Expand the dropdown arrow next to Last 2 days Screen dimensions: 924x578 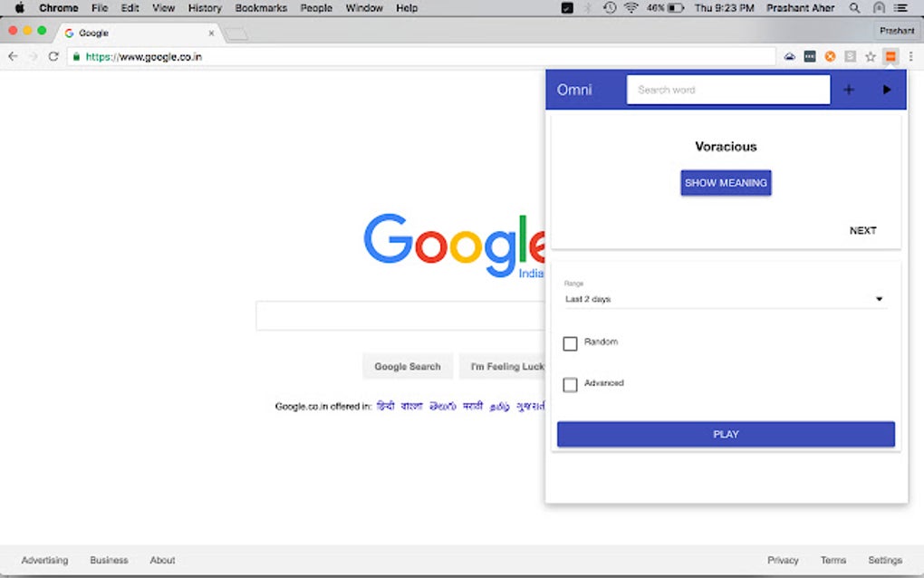[x=879, y=298]
